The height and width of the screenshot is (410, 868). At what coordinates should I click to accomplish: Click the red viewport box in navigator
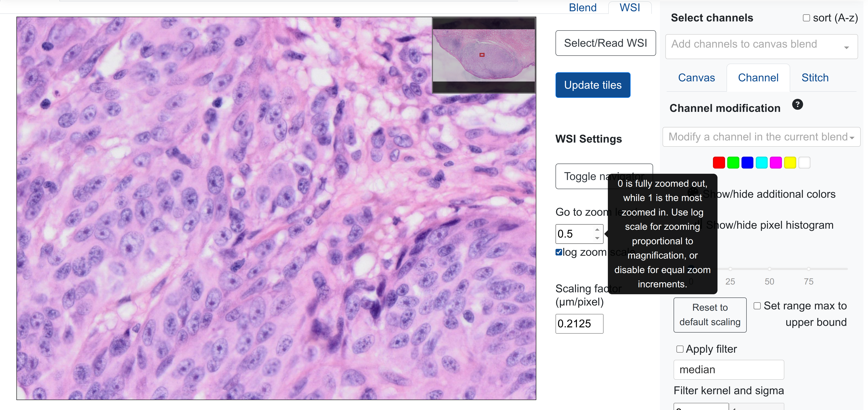click(x=482, y=55)
